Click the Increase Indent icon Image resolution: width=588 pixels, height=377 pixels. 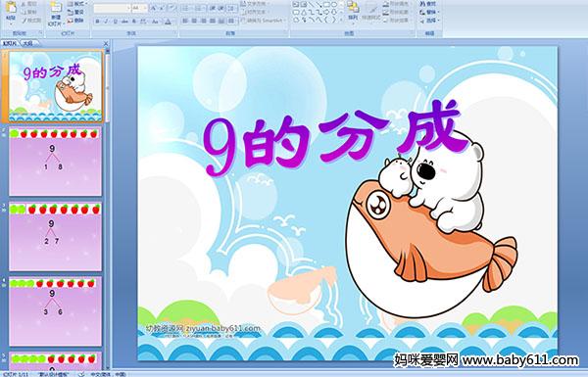coord(221,8)
